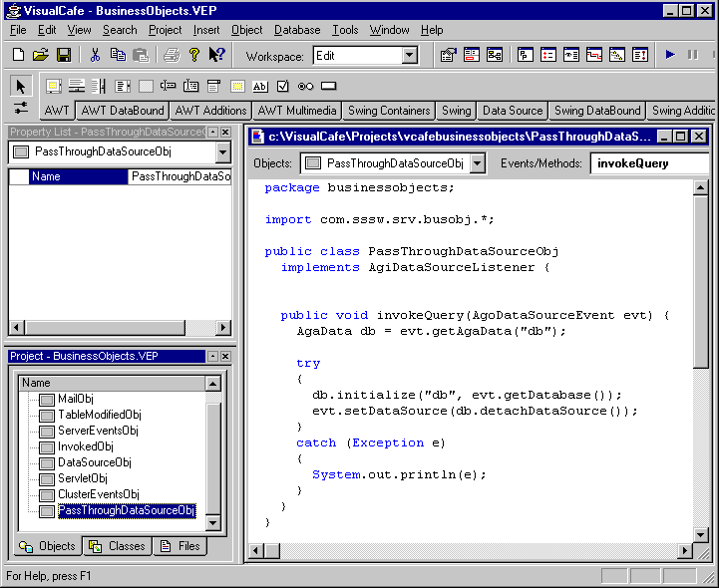Click the Save floppy disk icon
The height and width of the screenshot is (588, 719).
point(64,55)
